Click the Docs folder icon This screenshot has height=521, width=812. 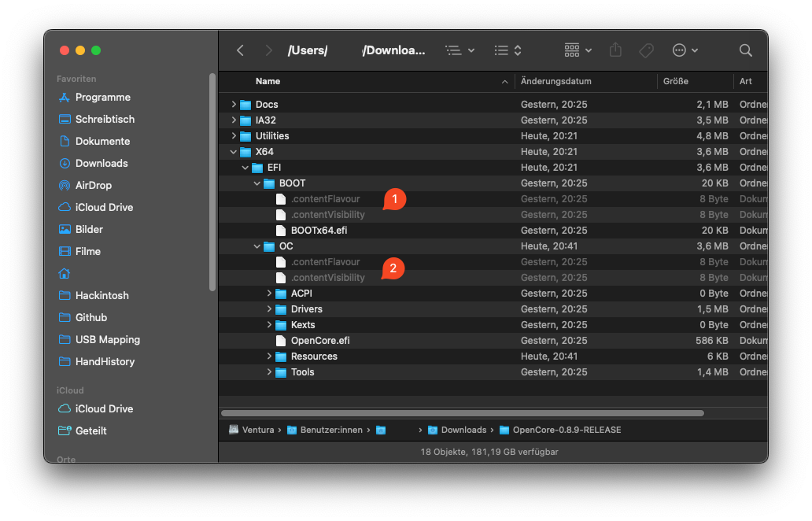[x=245, y=105]
